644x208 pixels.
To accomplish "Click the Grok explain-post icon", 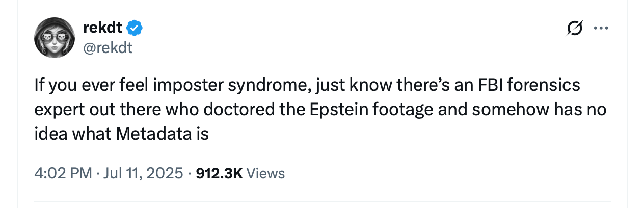I will (x=574, y=29).
